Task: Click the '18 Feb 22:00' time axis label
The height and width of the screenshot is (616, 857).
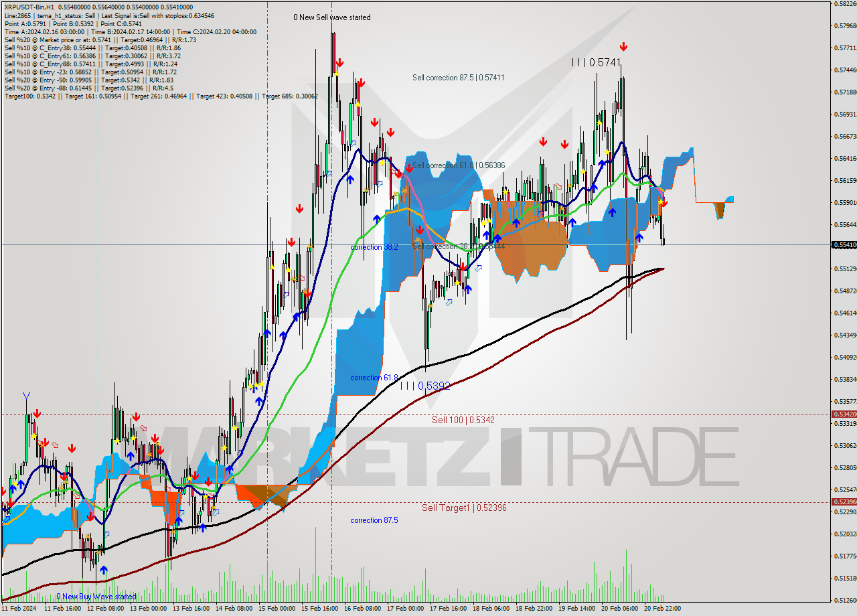Action: (534, 609)
